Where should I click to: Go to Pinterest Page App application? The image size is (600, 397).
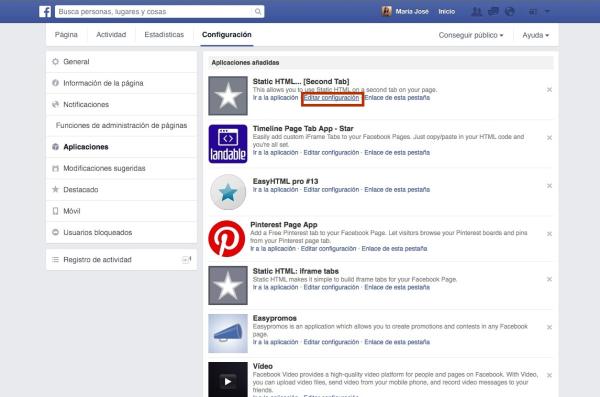[x=273, y=248]
